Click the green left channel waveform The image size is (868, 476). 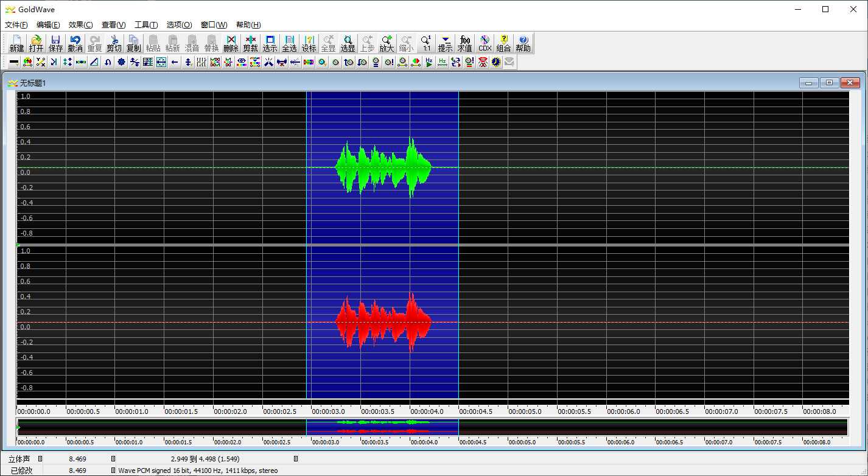coord(383,167)
